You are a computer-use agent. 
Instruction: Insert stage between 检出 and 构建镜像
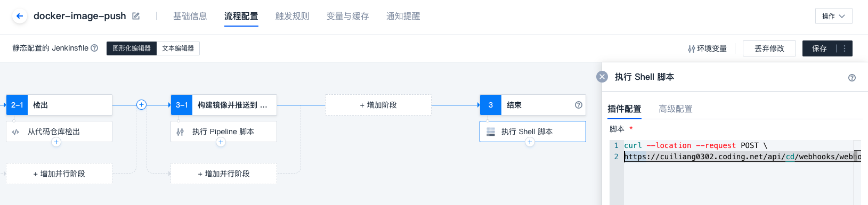[x=141, y=105]
